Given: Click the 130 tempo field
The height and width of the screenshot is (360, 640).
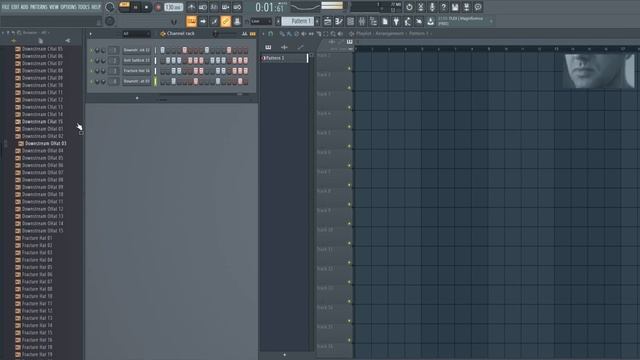Looking at the screenshot, I should [x=173, y=7].
